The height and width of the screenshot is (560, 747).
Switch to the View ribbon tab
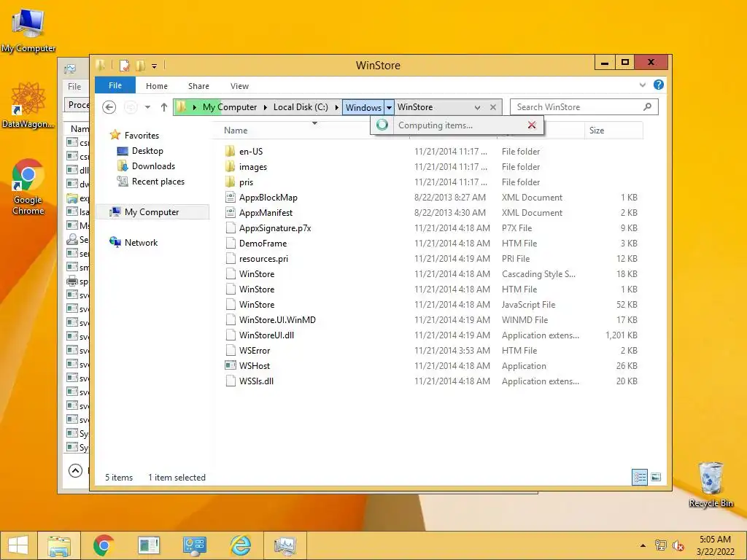pyautogui.click(x=239, y=86)
